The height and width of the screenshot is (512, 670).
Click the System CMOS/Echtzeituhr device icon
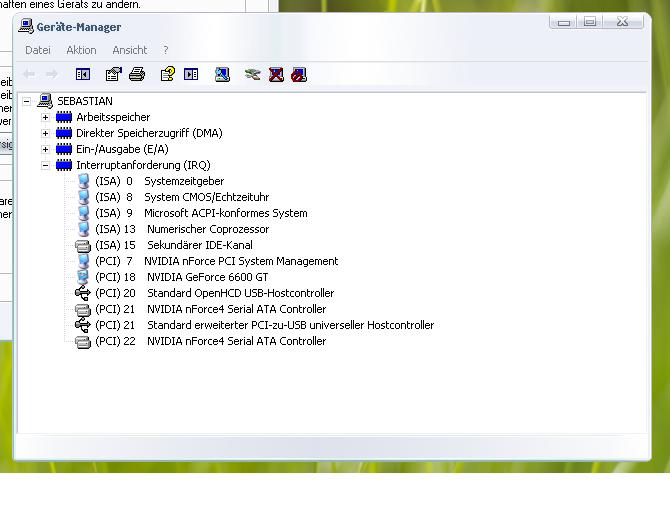[84, 197]
